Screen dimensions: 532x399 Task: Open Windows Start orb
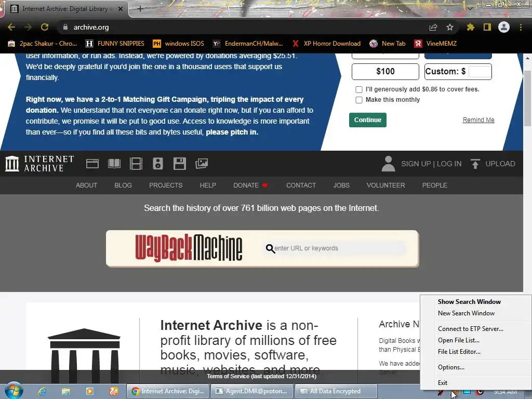tap(14, 391)
